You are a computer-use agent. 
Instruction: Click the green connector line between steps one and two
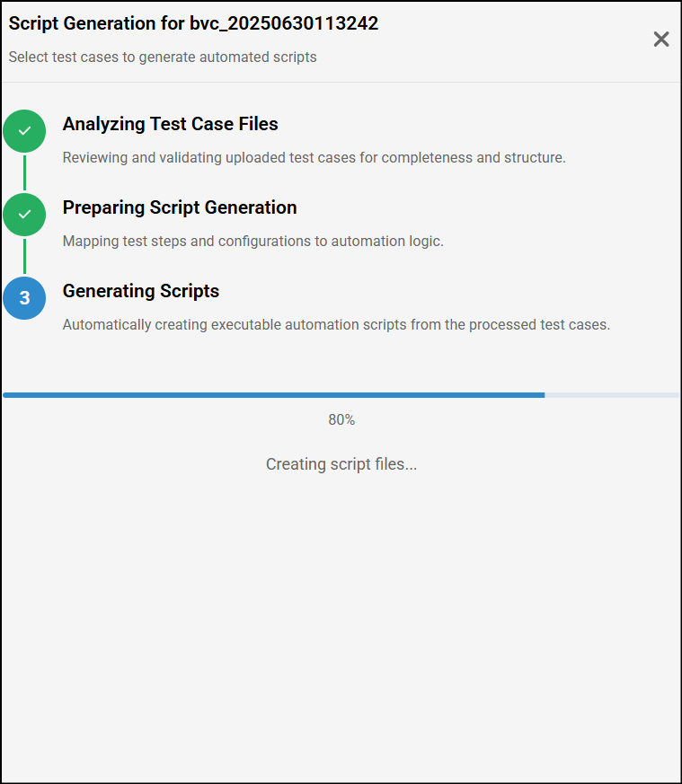(x=24, y=172)
